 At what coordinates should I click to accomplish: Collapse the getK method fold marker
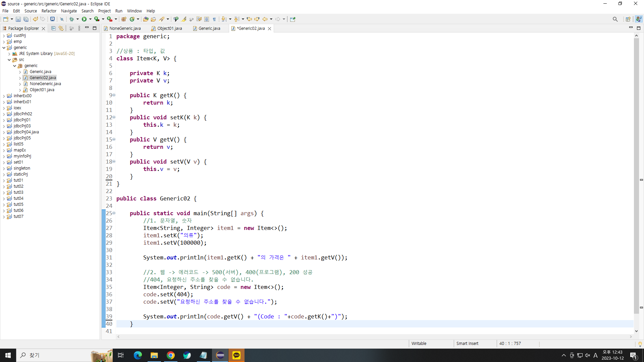pos(114,95)
